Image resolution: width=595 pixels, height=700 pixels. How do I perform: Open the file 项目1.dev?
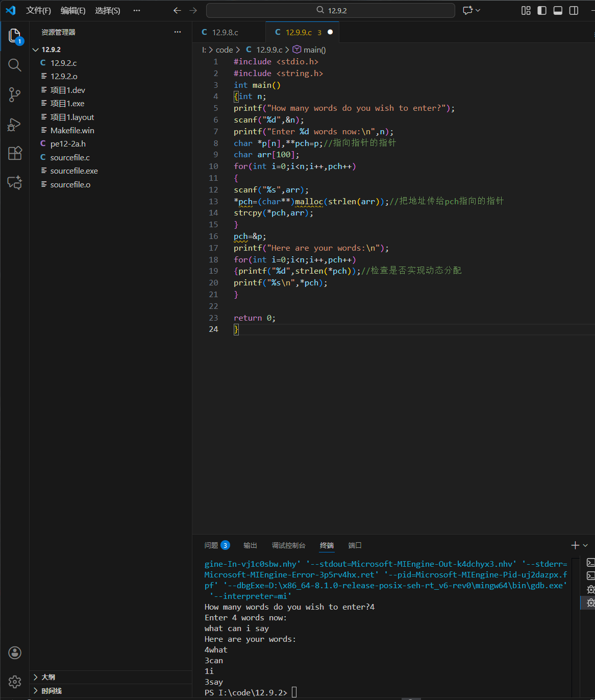click(110, 90)
